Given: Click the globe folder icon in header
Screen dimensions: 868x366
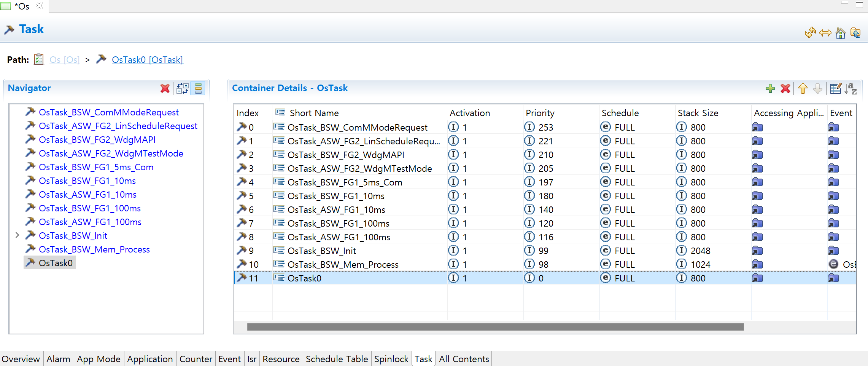Looking at the screenshot, I should (x=855, y=33).
